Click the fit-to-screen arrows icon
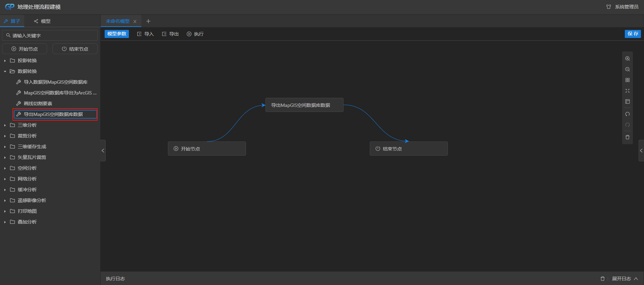This screenshot has width=644, height=285. (628, 91)
